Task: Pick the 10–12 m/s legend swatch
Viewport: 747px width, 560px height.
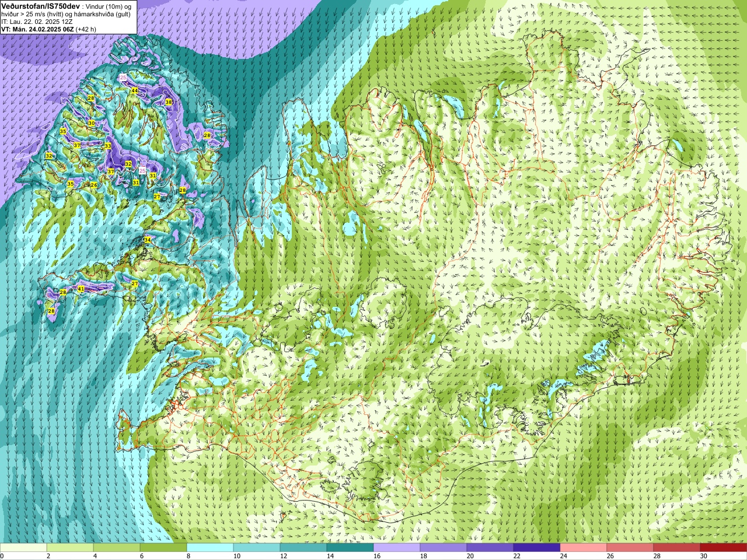Action: coord(257,548)
